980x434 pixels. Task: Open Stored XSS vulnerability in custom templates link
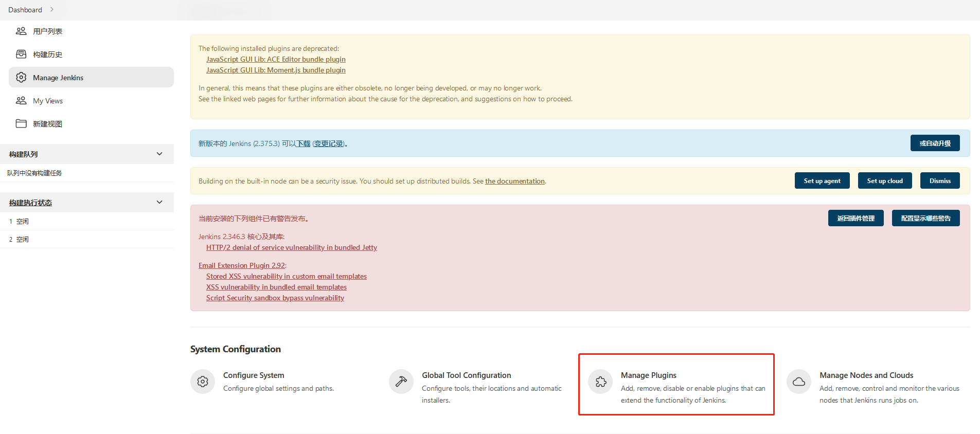[x=287, y=276]
